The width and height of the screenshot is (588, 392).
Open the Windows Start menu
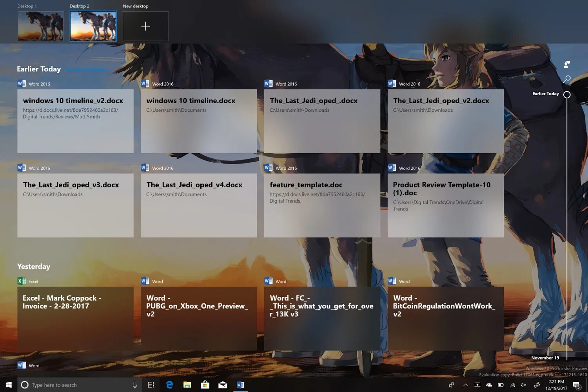[9, 385]
